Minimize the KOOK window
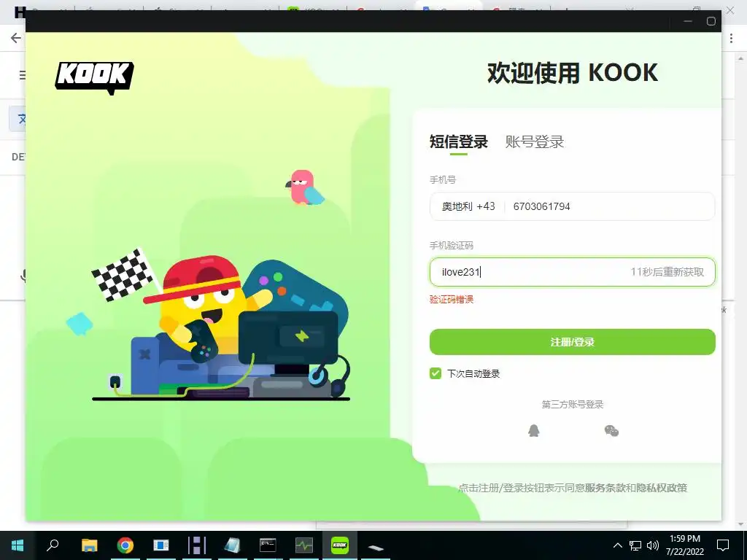 tap(687, 21)
